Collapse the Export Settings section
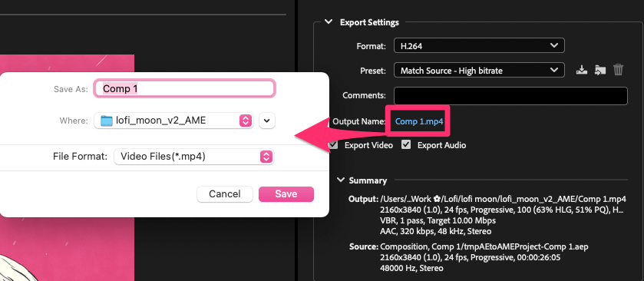The image size is (644, 281). pyautogui.click(x=329, y=21)
